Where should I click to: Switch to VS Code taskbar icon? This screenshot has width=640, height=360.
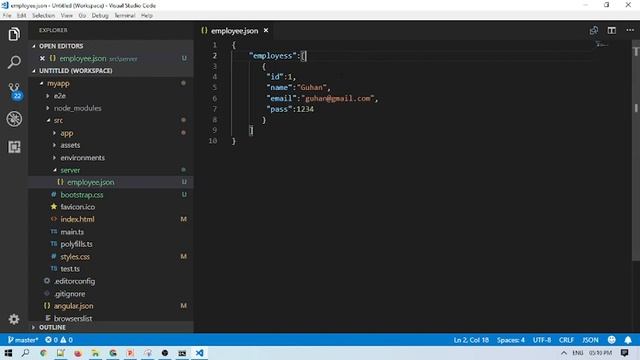tap(200, 353)
